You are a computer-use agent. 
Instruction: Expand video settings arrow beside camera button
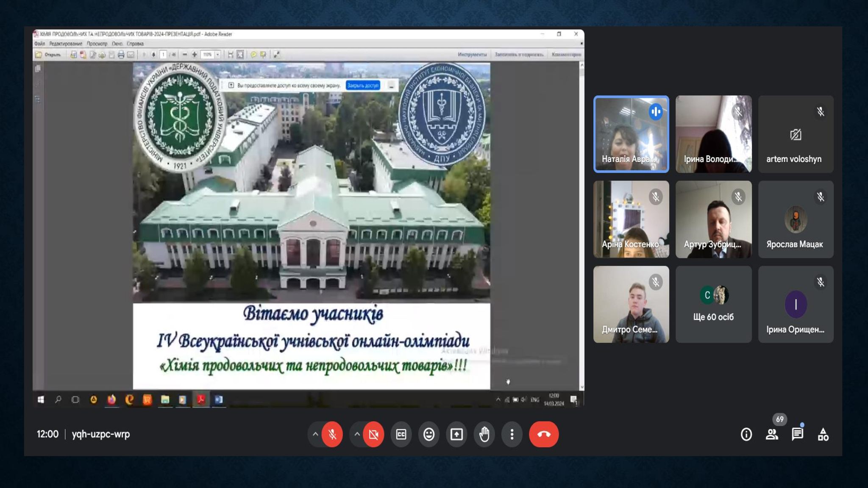tap(357, 434)
